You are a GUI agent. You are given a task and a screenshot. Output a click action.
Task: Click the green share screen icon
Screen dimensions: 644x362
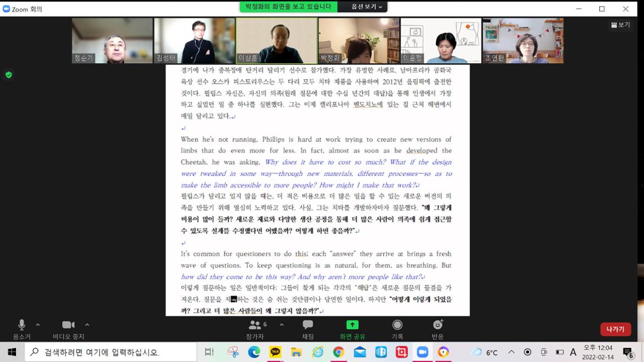352,325
